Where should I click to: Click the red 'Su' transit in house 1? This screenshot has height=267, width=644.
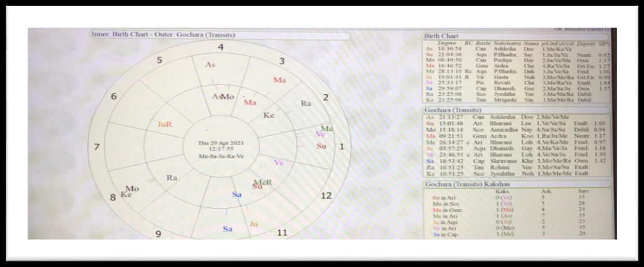coord(321,146)
